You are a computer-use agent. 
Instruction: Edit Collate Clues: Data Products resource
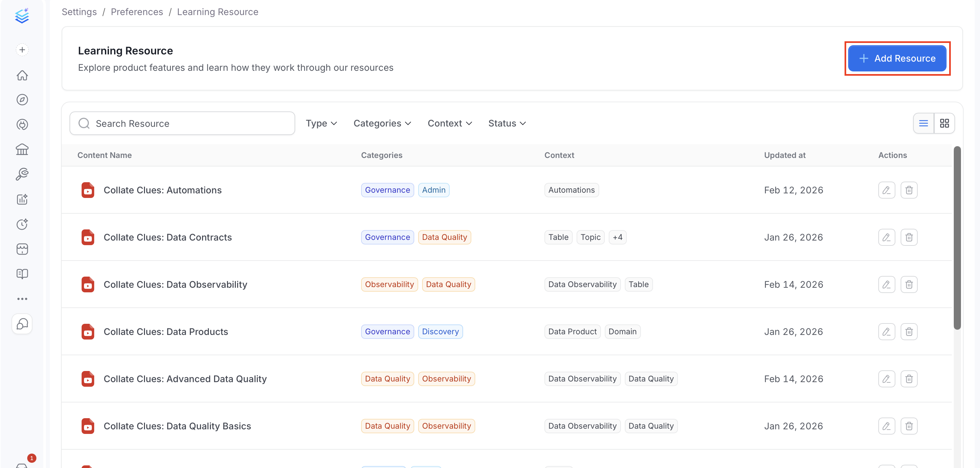coord(887,332)
